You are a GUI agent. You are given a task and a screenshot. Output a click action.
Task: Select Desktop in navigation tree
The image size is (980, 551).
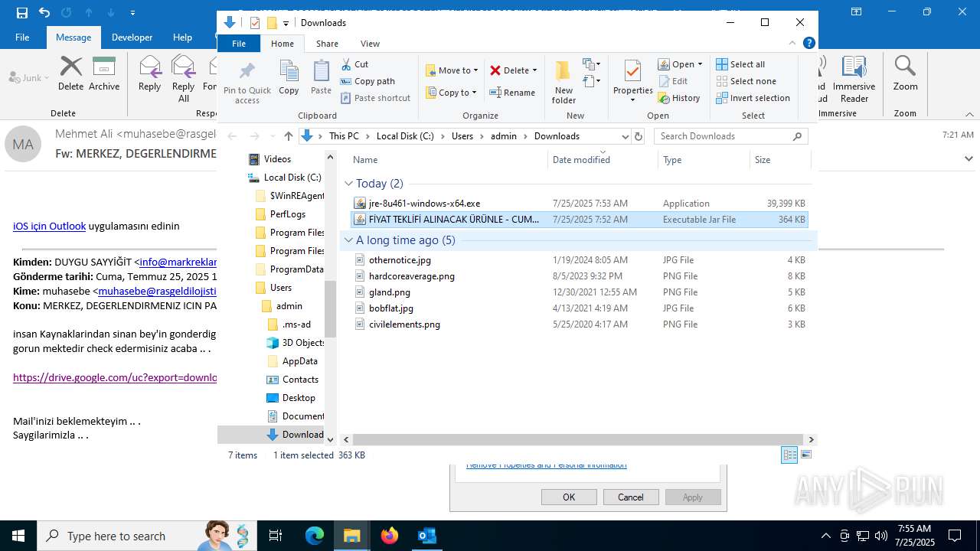pyautogui.click(x=298, y=398)
